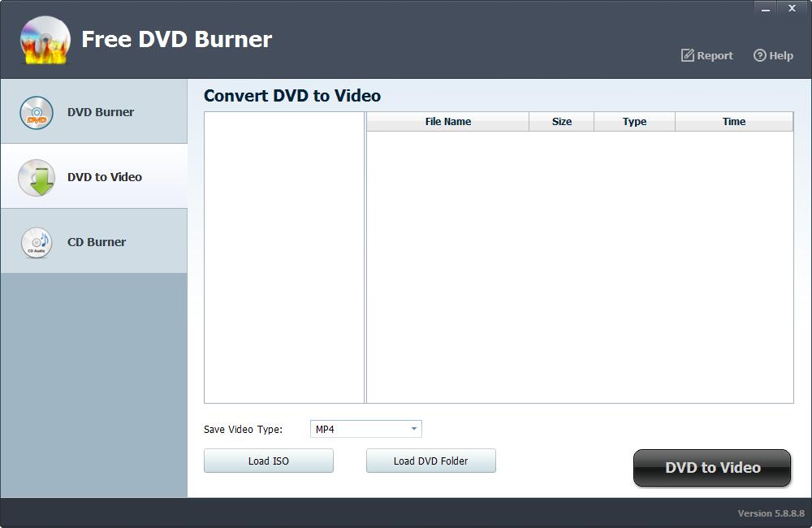This screenshot has height=528, width=812.
Task: Expand the Save Video Type dropdown arrow
Action: (x=413, y=429)
